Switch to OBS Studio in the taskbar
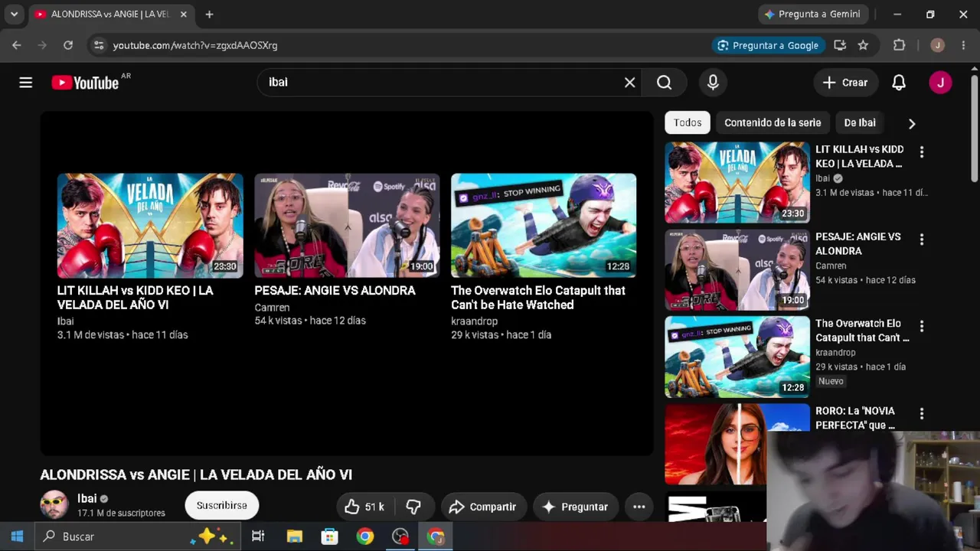The image size is (980, 551). [x=400, y=536]
